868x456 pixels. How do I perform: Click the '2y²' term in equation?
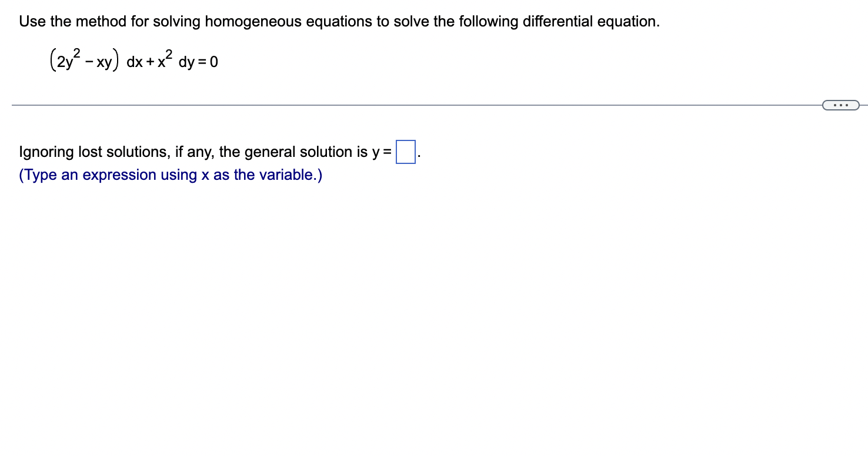click(x=66, y=61)
